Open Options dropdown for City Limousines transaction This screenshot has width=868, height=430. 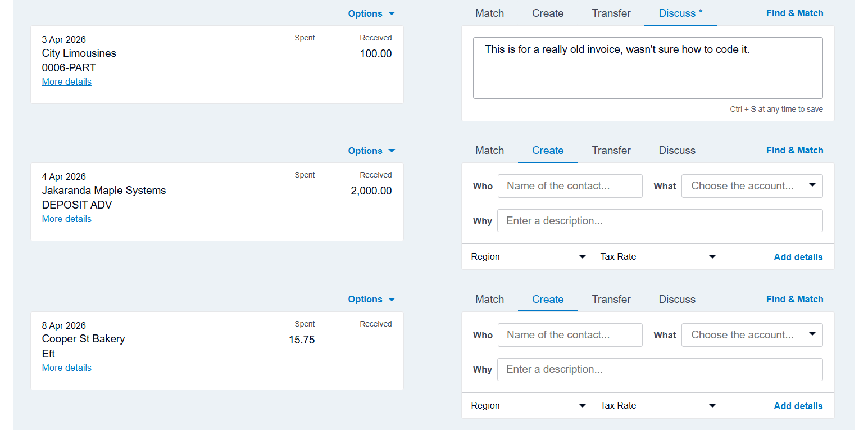[371, 13]
